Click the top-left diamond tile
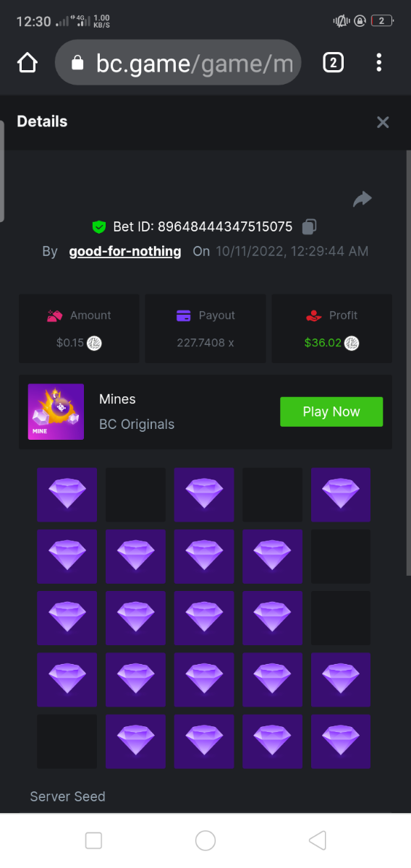The height and width of the screenshot is (868, 411). (x=67, y=495)
